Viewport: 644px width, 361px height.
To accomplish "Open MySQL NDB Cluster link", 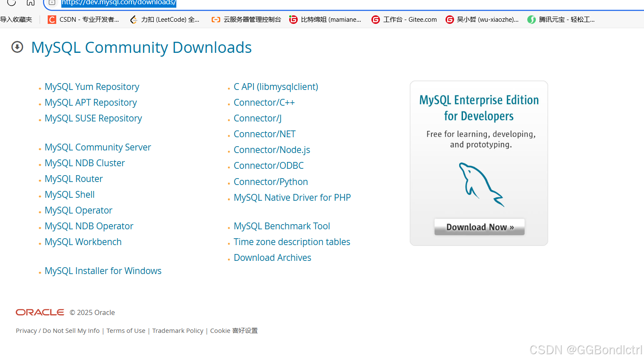I will point(85,163).
